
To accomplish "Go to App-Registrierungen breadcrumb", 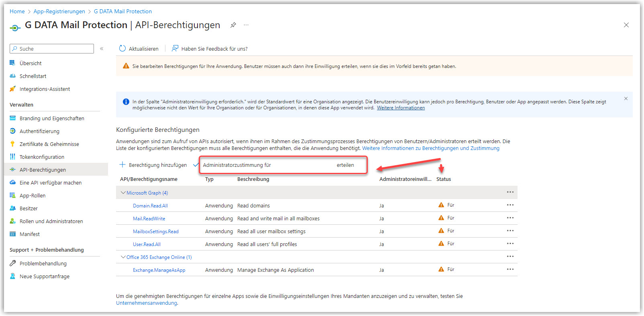I will coord(59,11).
